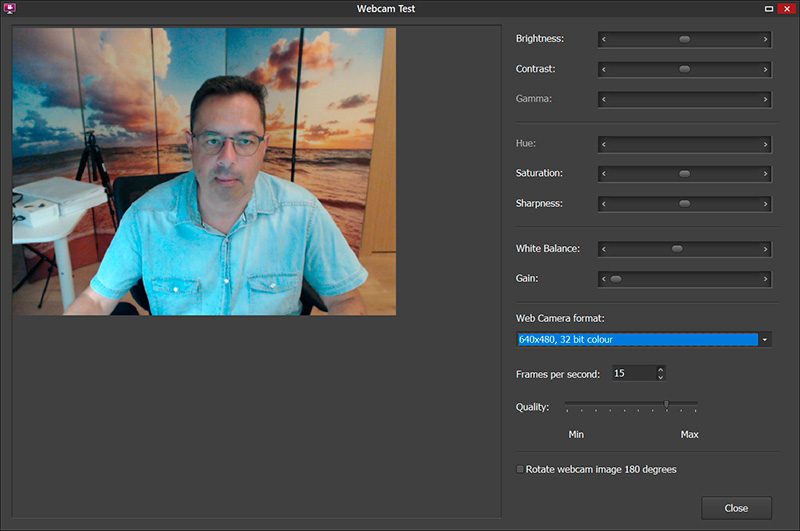Click the Quality slider handle
The width and height of the screenshot is (800, 531).
[666, 405]
